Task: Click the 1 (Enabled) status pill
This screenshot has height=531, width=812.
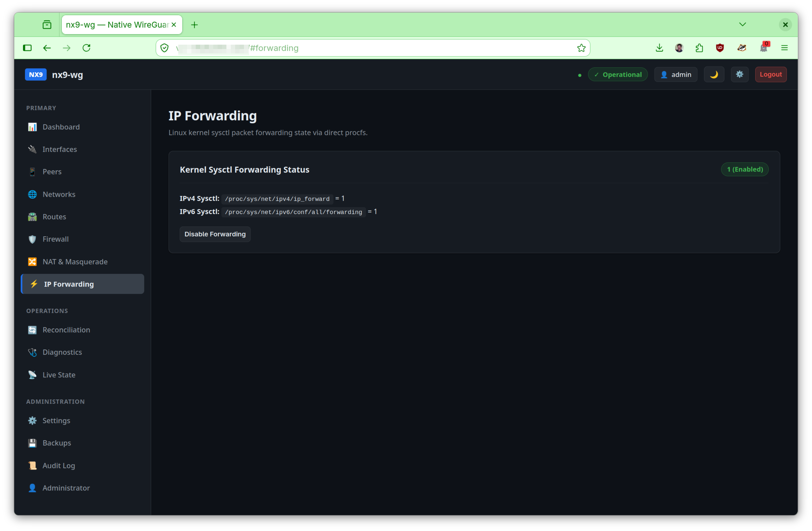Action: point(745,169)
